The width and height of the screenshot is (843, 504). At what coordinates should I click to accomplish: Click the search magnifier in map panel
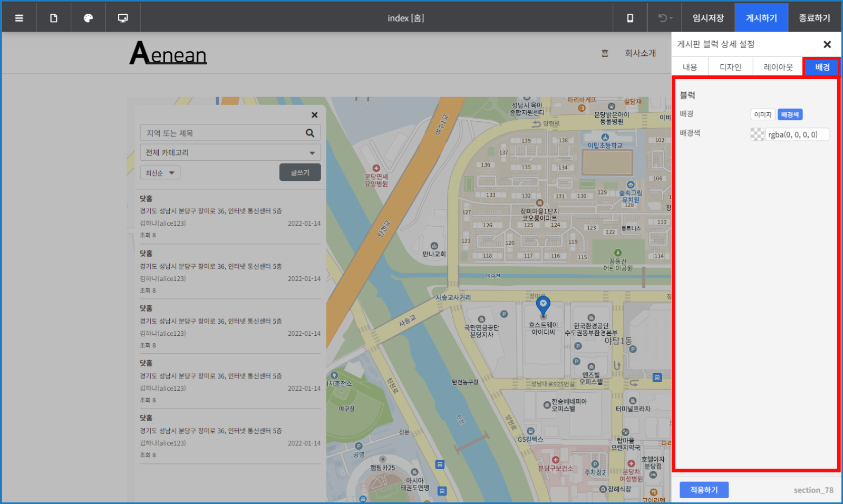(x=310, y=133)
